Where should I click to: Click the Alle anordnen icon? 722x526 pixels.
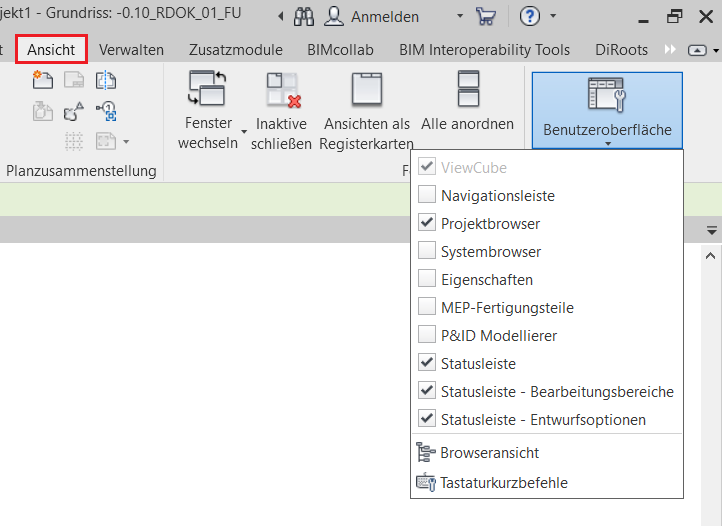point(468,88)
